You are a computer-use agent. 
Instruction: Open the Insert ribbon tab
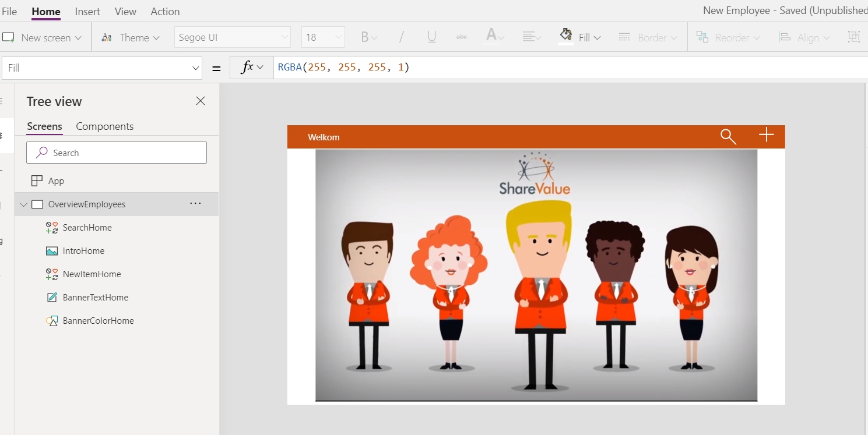pyautogui.click(x=87, y=11)
